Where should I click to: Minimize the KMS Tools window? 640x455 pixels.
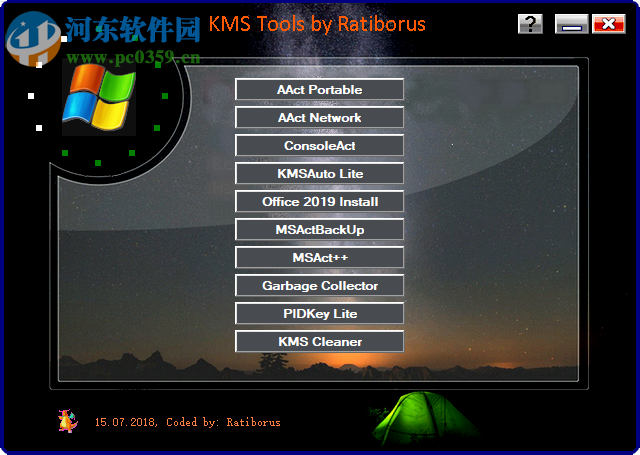coord(571,24)
